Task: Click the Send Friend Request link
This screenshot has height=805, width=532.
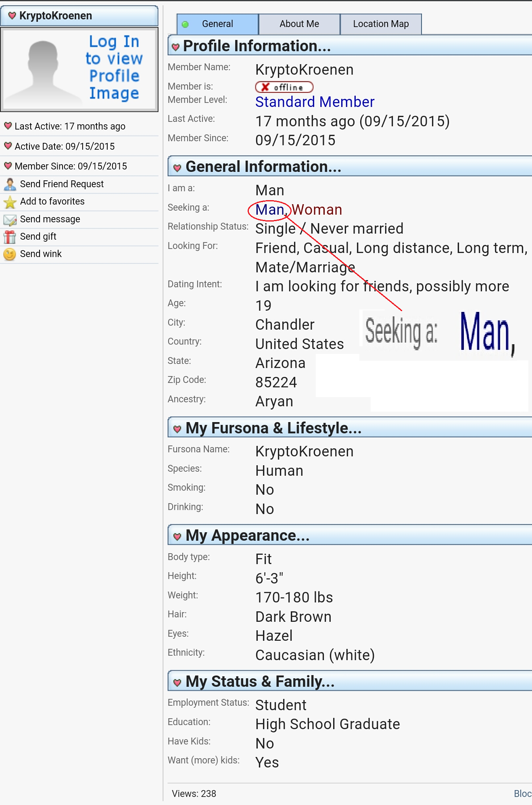Action: (62, 184)
